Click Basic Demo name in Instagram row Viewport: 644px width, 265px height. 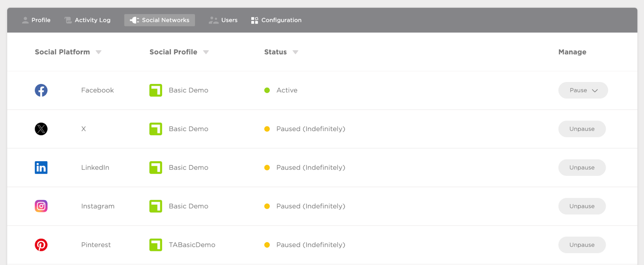(x=188, y=206)
